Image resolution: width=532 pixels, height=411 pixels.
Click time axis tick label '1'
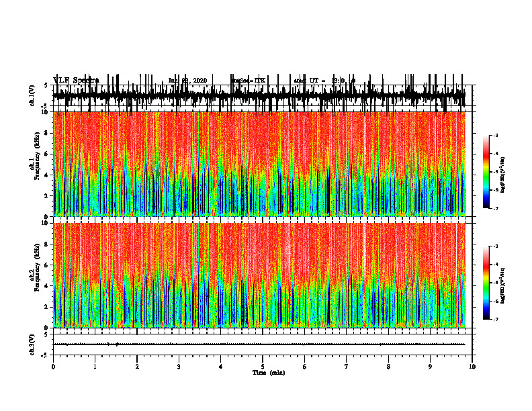click(x=95, y=367)
